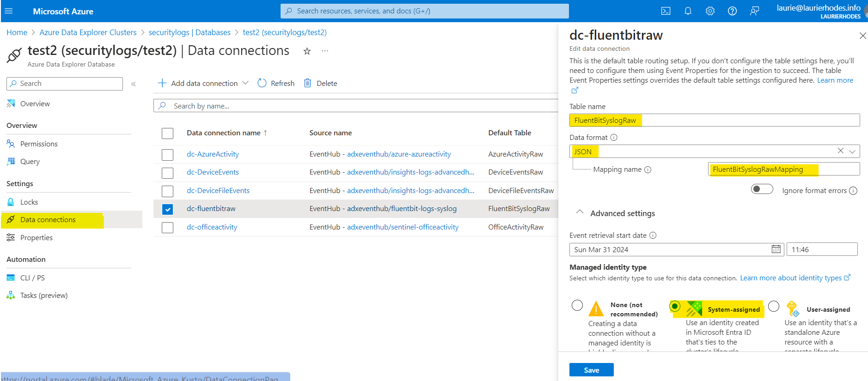Check the dc-DeviceFileEvents row checkbox
The image size is (868, 381).
point(167,191)
